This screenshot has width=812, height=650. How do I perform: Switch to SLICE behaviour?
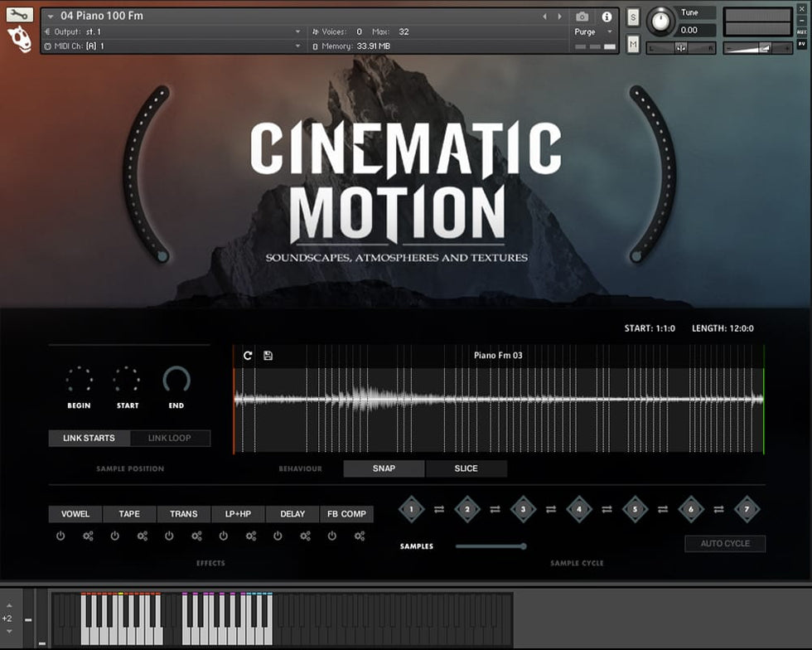(466, 468)
